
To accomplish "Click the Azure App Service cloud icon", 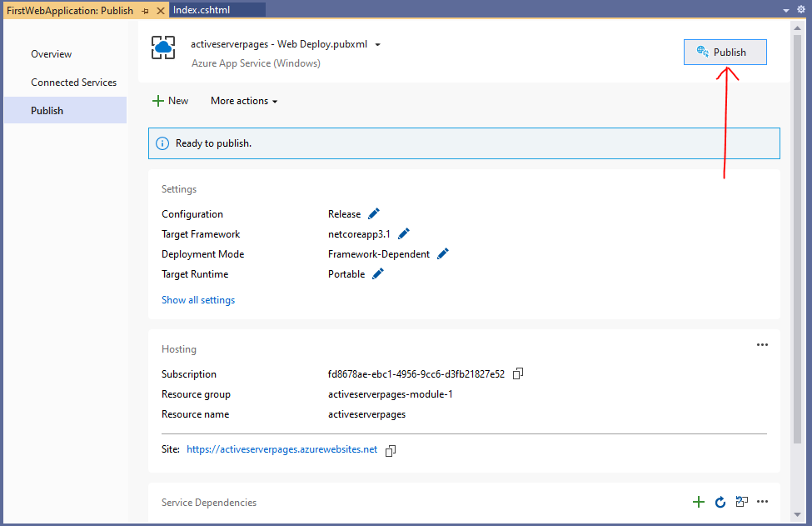I will pyautogui.click(x=163, y=48).
